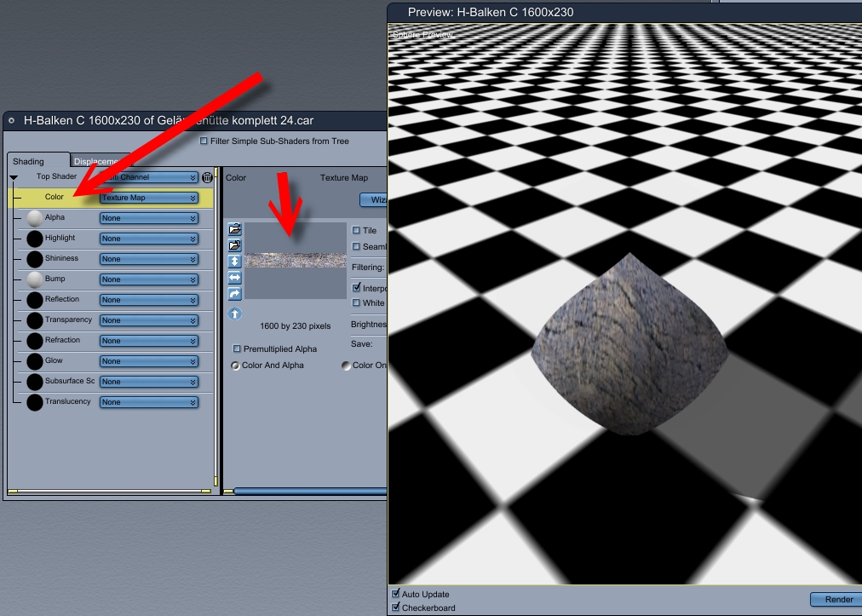Select the Subsurface Sc channel sphere icon

(35, 382)
